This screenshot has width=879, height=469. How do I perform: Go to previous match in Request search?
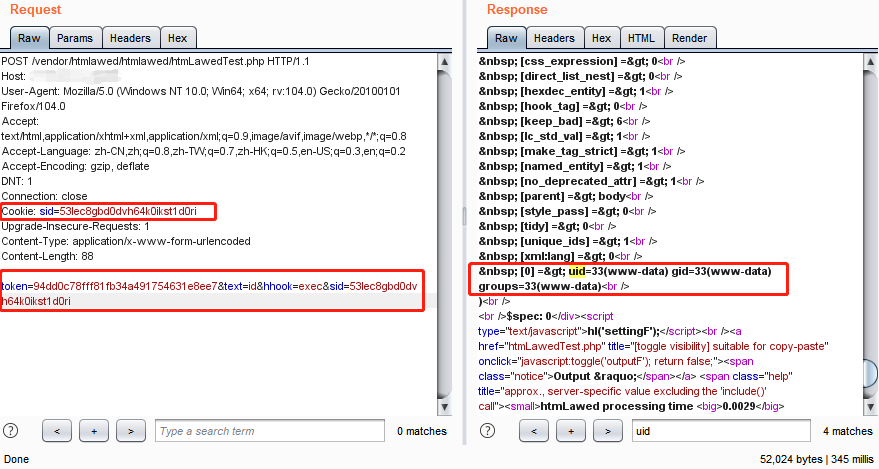pyautogui.click(x=57, y=430)
